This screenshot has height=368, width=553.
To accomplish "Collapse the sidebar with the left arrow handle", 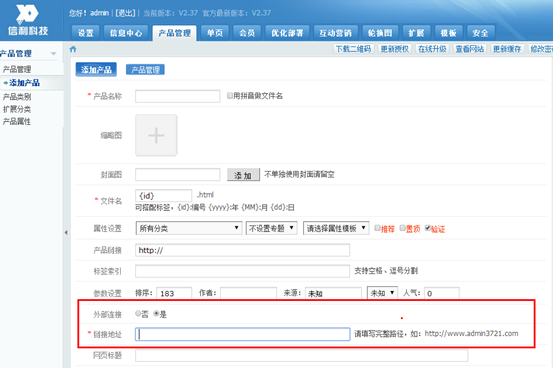I will (66, 233).
